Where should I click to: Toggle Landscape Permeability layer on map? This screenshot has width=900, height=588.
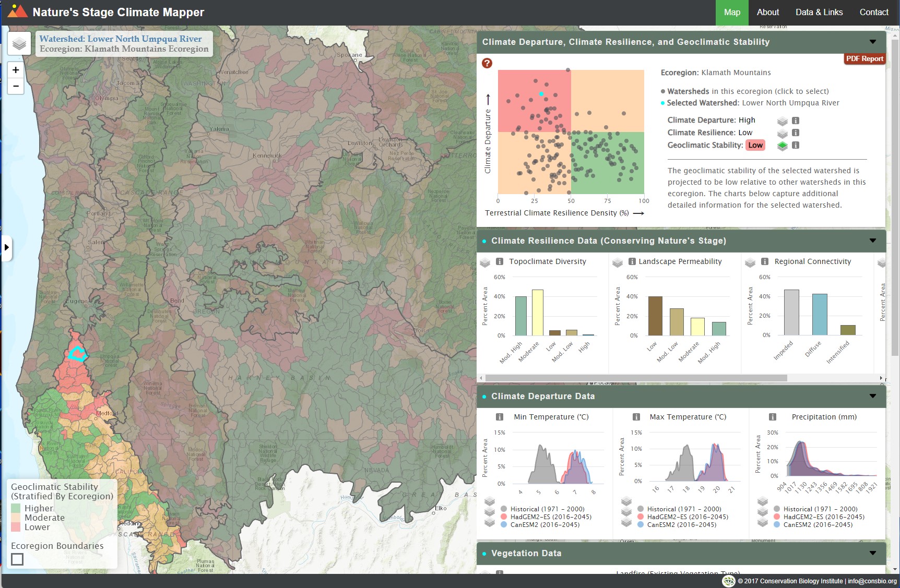pos(618,262)
